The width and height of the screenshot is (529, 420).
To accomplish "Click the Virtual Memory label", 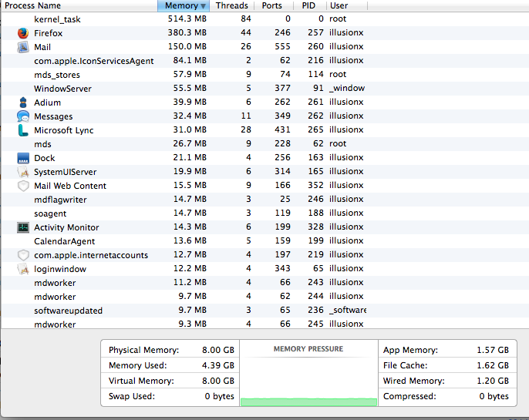I will point(141,381).
